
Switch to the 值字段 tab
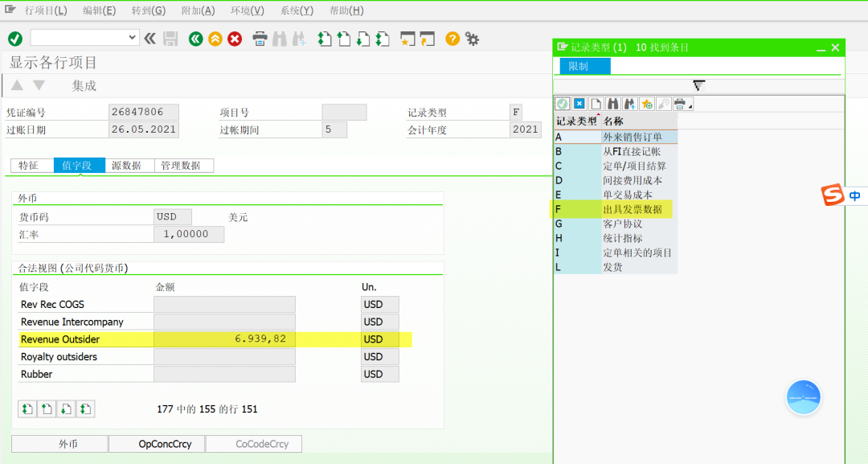tap(79, 166)
